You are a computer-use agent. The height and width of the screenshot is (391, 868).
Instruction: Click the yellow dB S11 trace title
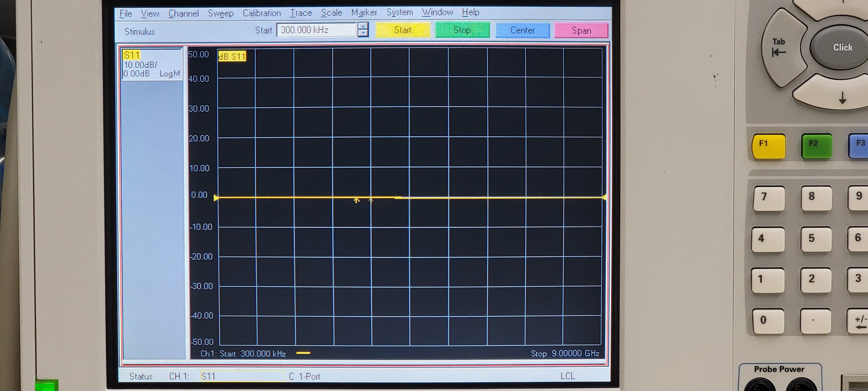[x=232, y=56]
